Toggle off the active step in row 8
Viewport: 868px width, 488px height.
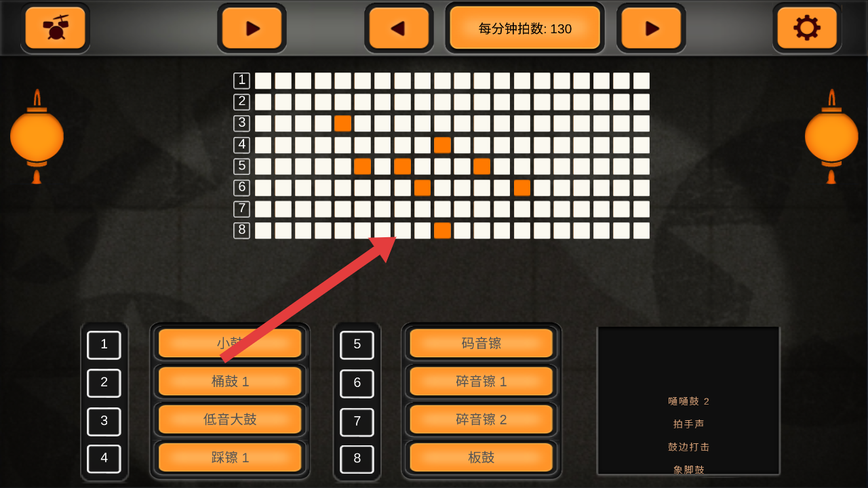tap(442, 230)
